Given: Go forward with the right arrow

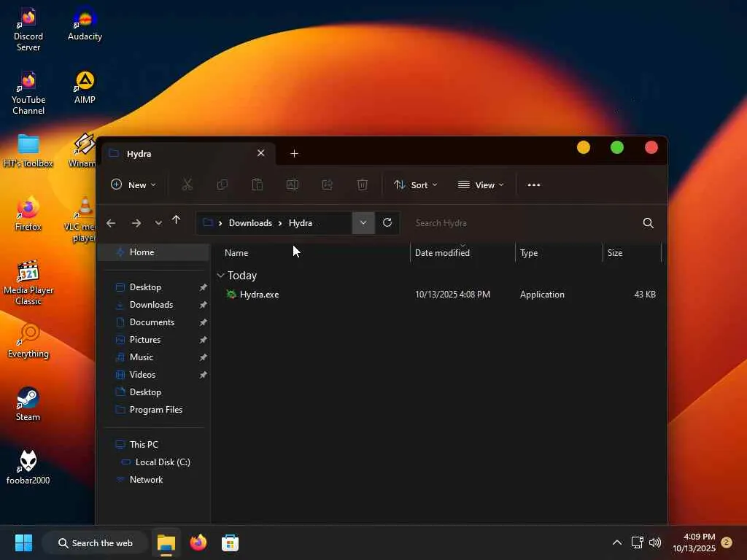Looking at the screenshot, I should pos(136,223).
